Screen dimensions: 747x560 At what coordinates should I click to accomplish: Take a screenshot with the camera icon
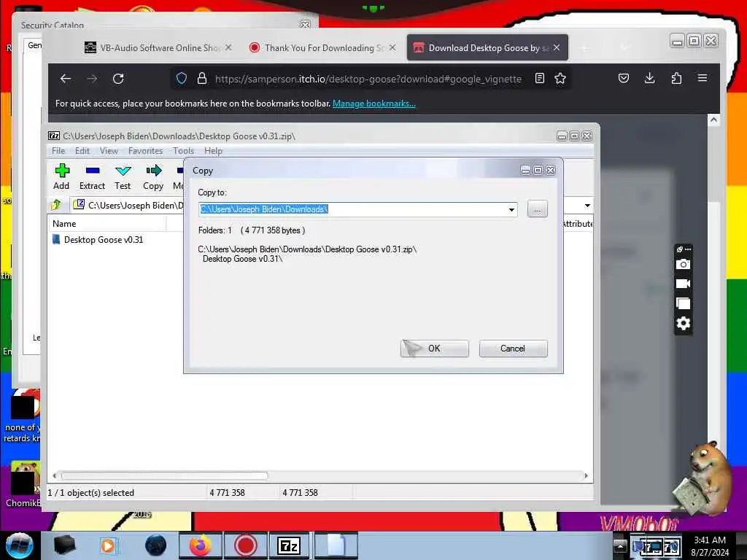click(683, 264)
